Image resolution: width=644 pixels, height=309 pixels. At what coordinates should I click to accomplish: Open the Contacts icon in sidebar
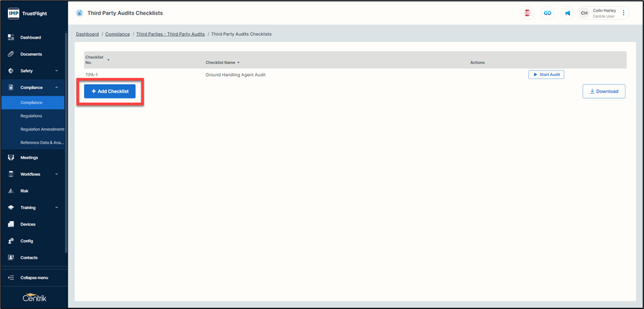[11, 257]
